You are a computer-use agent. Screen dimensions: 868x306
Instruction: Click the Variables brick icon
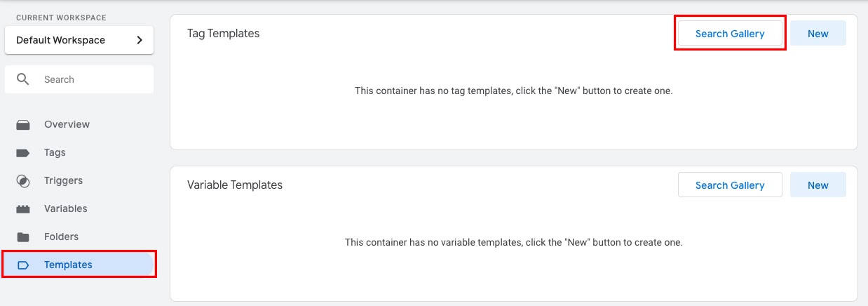23,209
